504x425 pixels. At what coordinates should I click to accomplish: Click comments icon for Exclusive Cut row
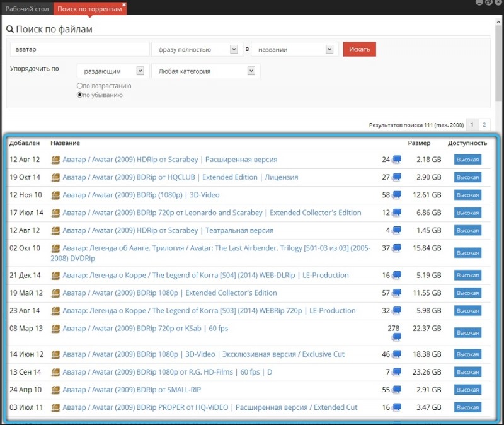397,354
